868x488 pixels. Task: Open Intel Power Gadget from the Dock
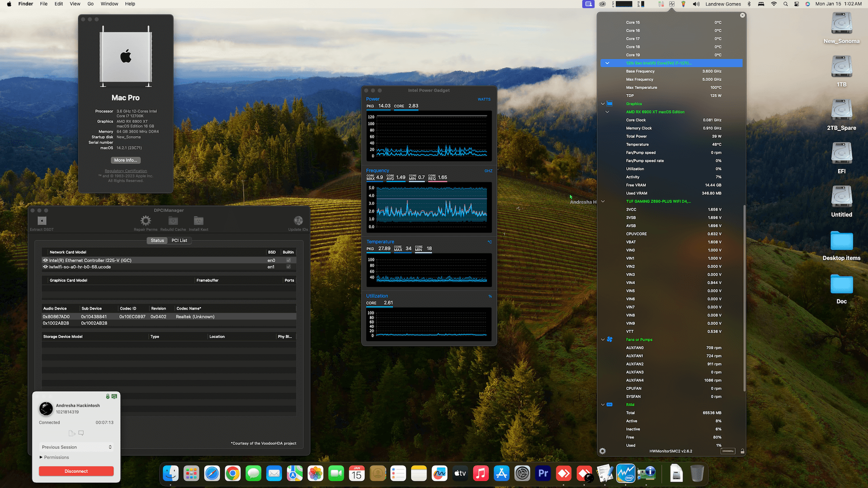coord(626,474)
